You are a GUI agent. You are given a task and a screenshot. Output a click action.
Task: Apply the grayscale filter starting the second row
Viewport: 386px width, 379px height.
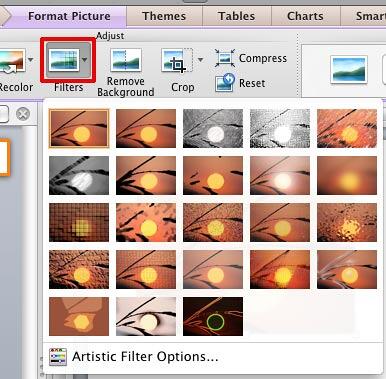tap(79, 175)
